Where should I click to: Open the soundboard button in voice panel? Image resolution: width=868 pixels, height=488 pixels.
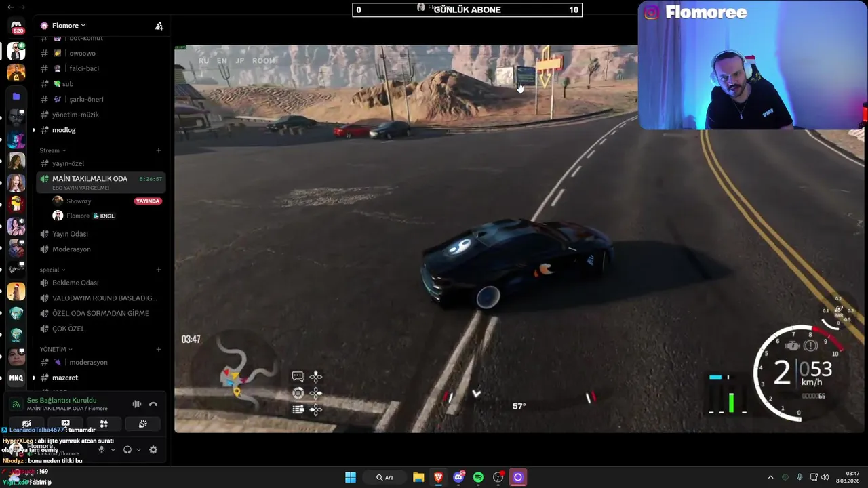[142, 424]
